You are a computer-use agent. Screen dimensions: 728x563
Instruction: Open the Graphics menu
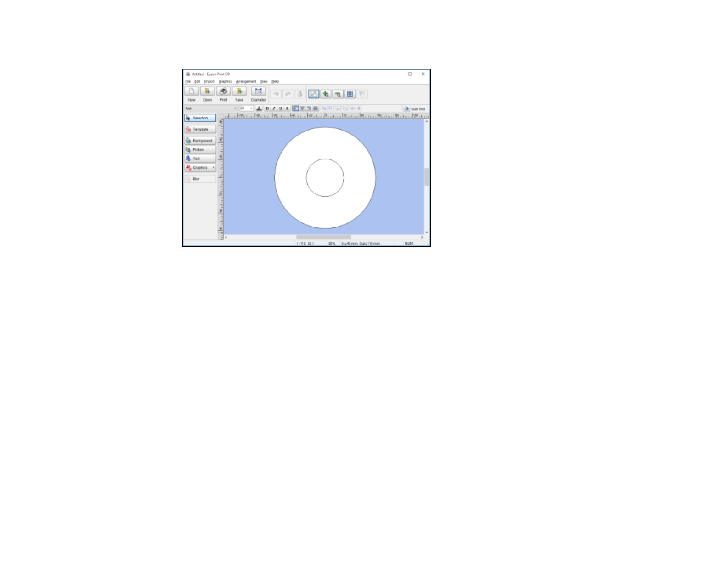click(225, 81)
